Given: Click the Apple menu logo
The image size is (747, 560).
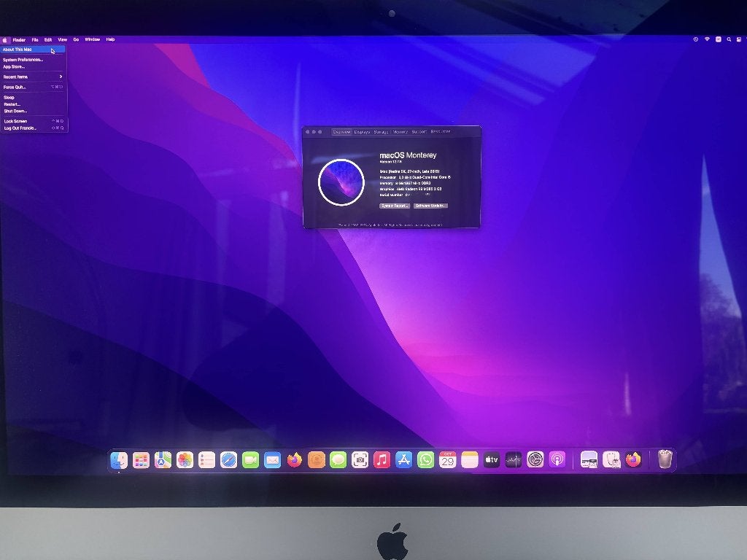Looking at the screenshot, I should [x=5, y=40].
